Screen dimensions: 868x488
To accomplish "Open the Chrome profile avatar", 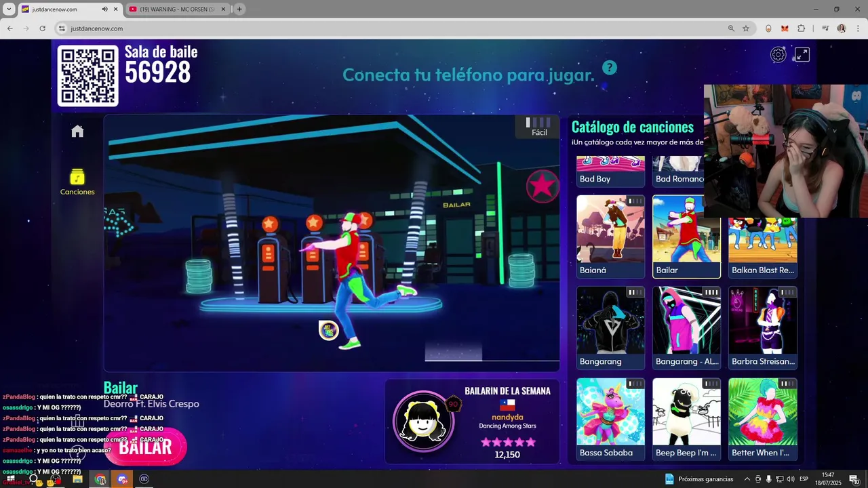I will 842,28.
